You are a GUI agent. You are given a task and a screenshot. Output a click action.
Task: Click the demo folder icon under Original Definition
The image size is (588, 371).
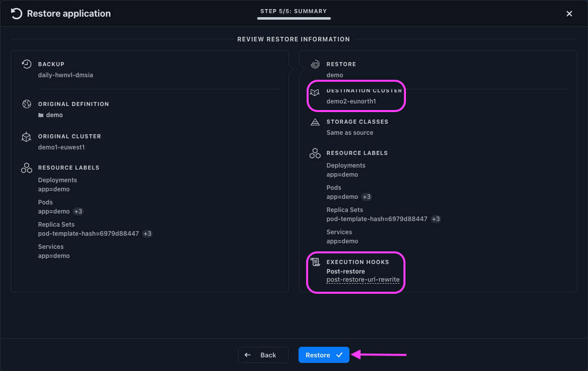[41, 115]
